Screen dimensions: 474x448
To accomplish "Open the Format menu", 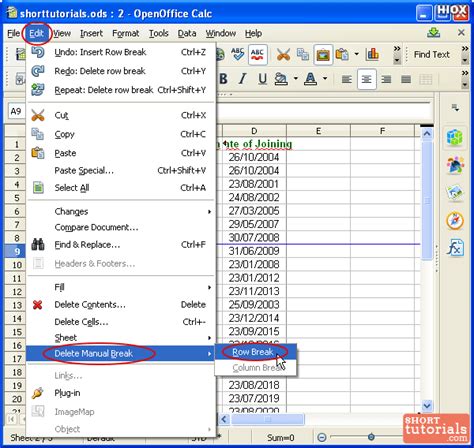I will (x=126, y=33).
